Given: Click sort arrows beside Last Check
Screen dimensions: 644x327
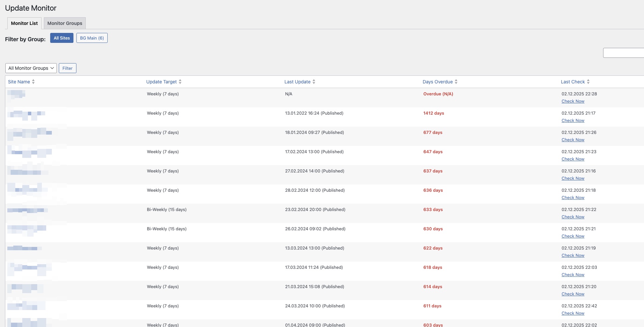Looking at the screenshot, I should [588, 82].
